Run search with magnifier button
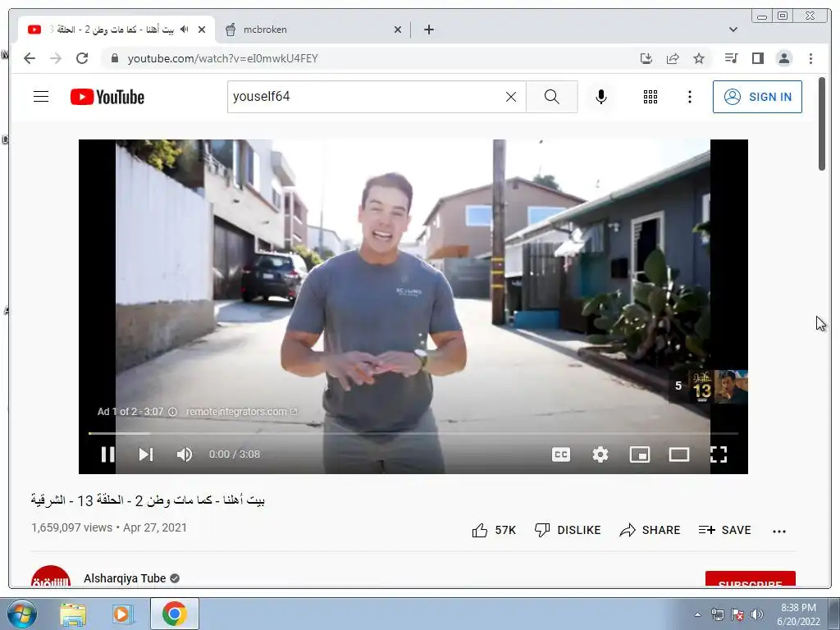The image size is (840, 630). (552, 97)
